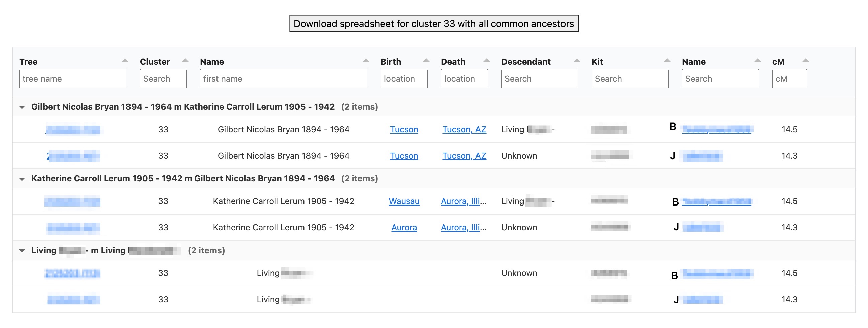
Task: Collapse the Katherine Carroll Lerum group
Action: pyautogui.click(x=22, y=179)
